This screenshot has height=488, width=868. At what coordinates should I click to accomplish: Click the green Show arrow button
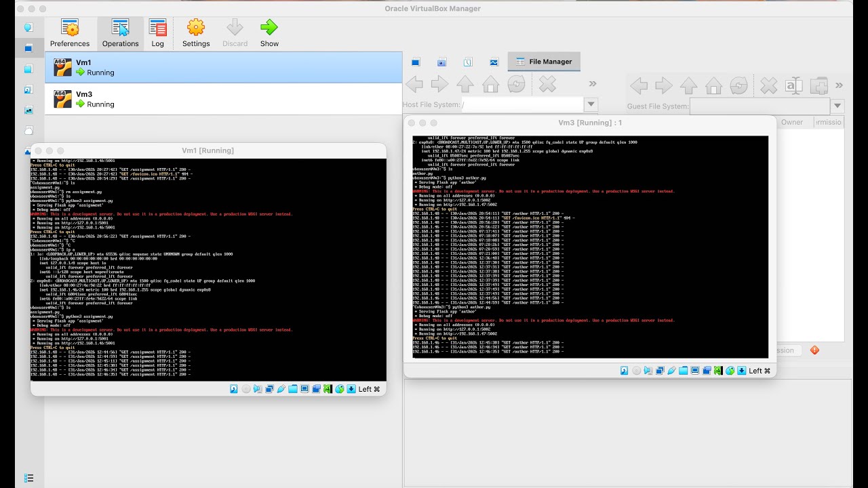269,33
